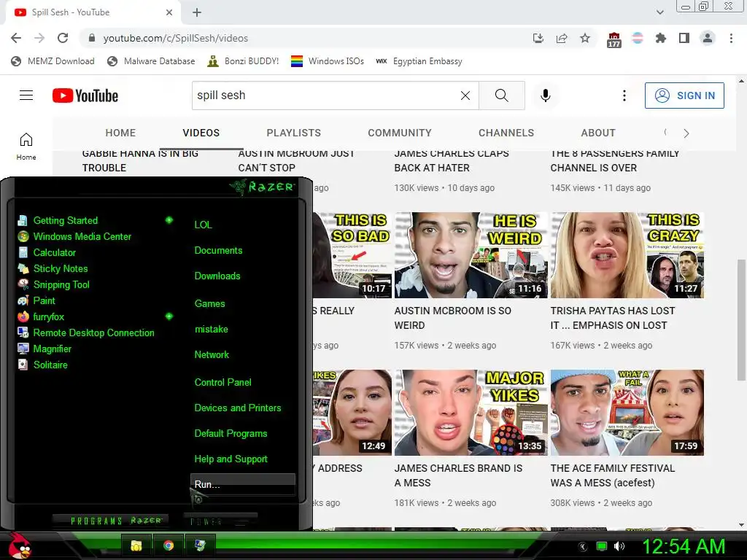Switch to the CHANNELS tab
The width and height of the screenshot is (747, 560).
click(x=506, y=133)
